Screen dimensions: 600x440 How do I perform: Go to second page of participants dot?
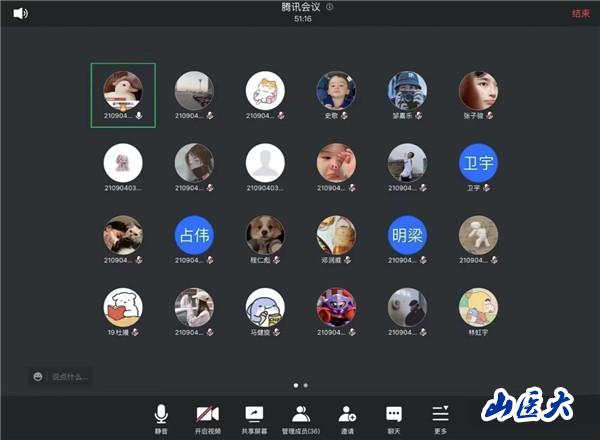coord(305,385)
